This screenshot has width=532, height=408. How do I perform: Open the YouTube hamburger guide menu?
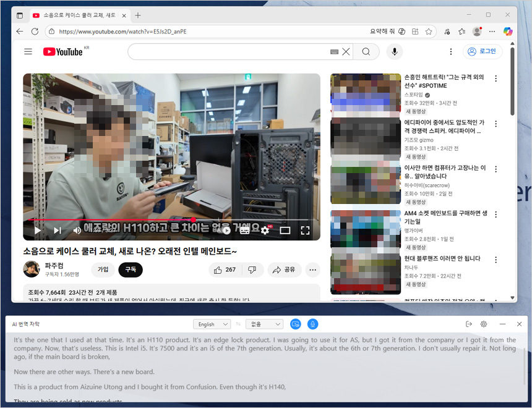(28, 52)
